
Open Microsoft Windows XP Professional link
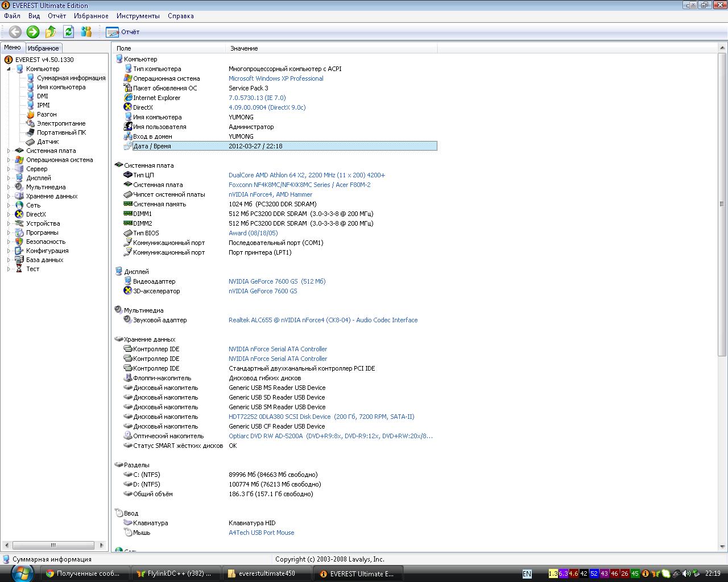[x=276, y=78]
